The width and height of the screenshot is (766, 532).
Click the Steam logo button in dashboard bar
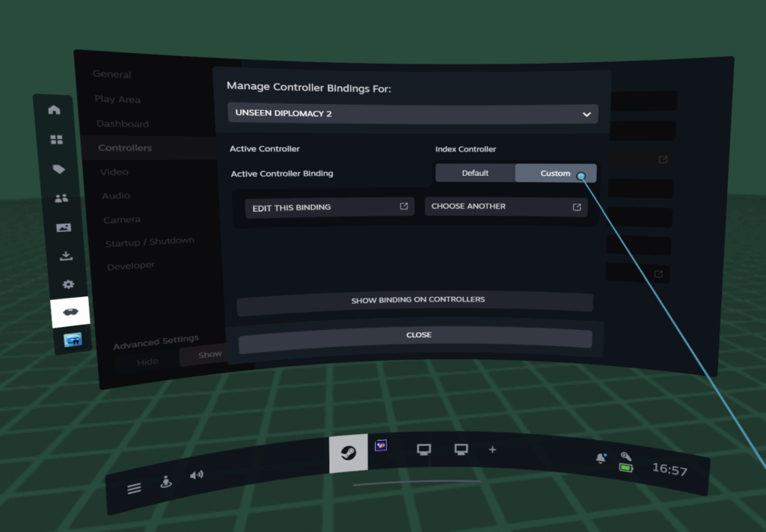[x=348, y=453]
